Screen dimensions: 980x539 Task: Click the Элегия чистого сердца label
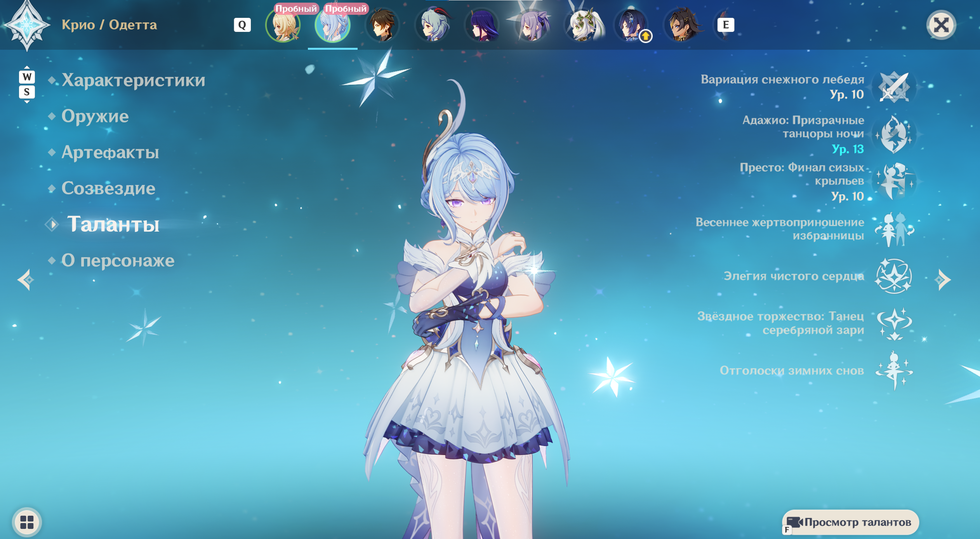tap(794, 276)
